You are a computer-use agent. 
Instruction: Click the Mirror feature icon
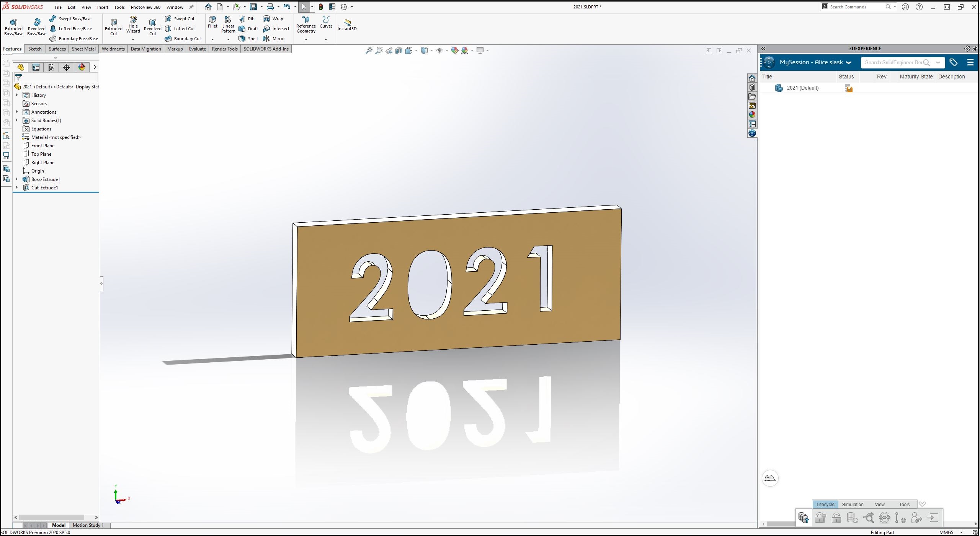(x=267, y=39)
